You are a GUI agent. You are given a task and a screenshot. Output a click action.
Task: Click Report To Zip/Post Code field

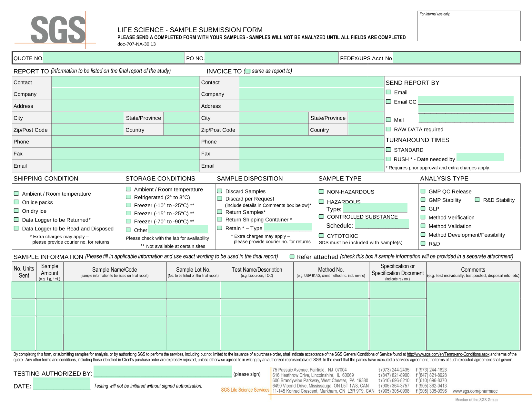tap(87, 130)
